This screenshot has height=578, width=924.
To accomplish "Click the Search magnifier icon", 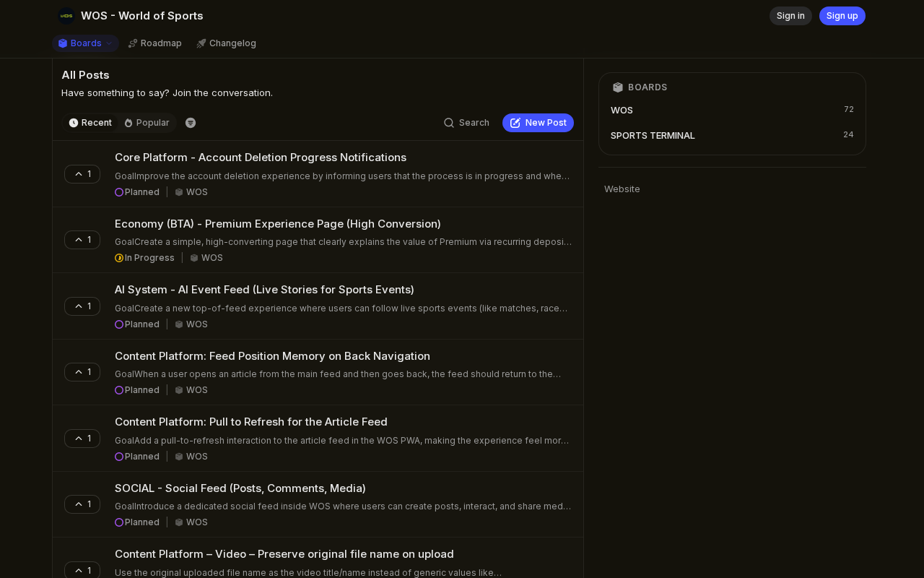I will tap(449, 123).
